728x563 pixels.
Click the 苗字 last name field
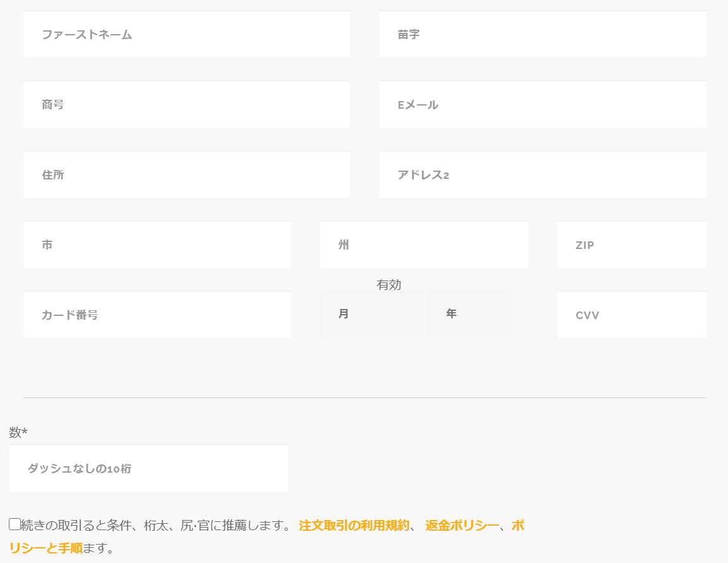(542, 35)
